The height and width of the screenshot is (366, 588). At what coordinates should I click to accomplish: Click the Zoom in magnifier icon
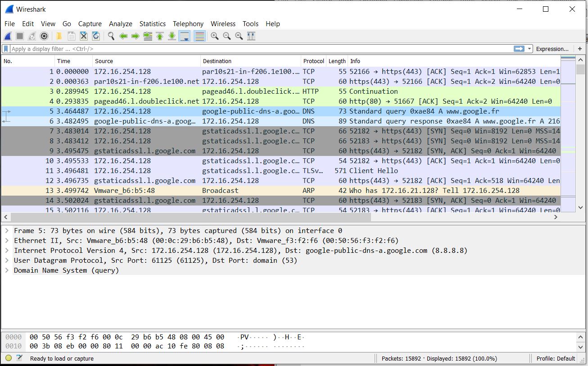click(x=215, y=36)
